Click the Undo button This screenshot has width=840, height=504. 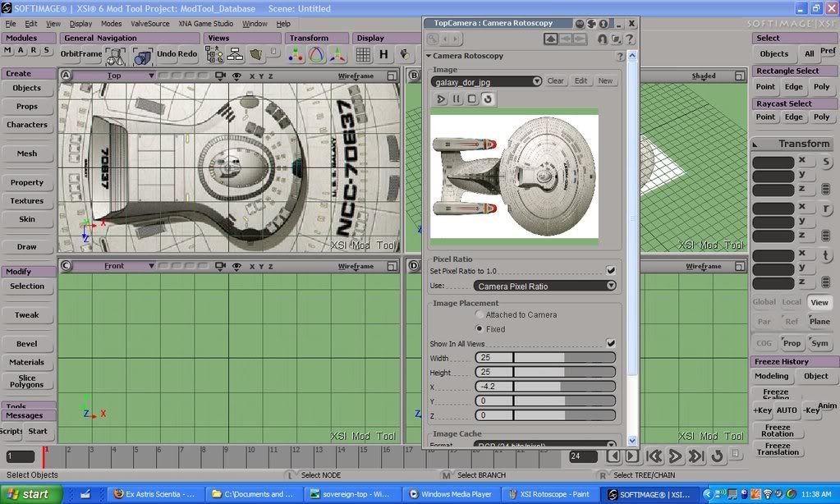coord(166,53)
